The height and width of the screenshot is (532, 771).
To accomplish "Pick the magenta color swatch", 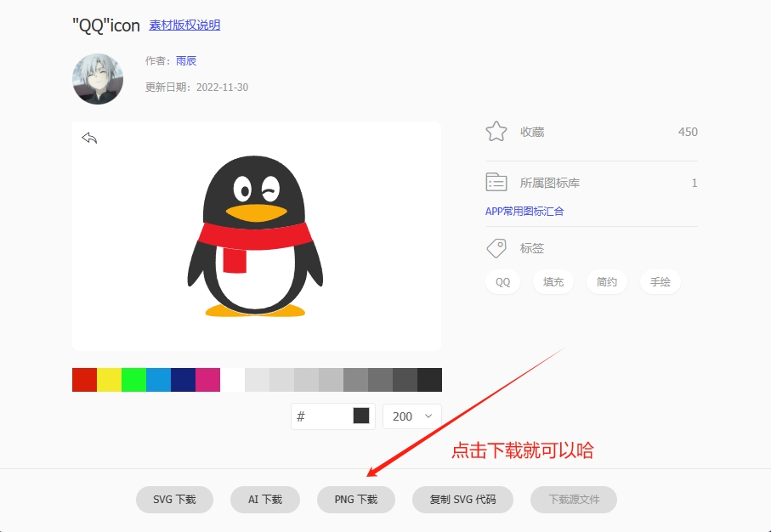I will click(x=208, y=380).
